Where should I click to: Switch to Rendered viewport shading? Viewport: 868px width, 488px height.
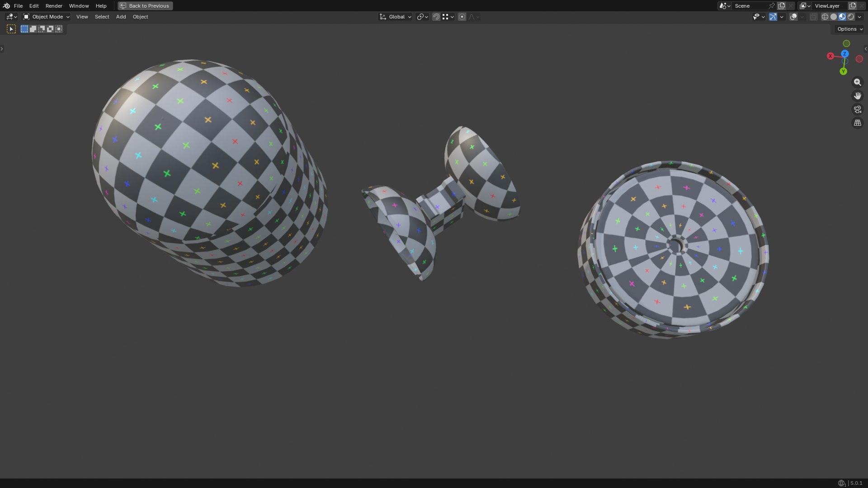click(x=851, y=17)
